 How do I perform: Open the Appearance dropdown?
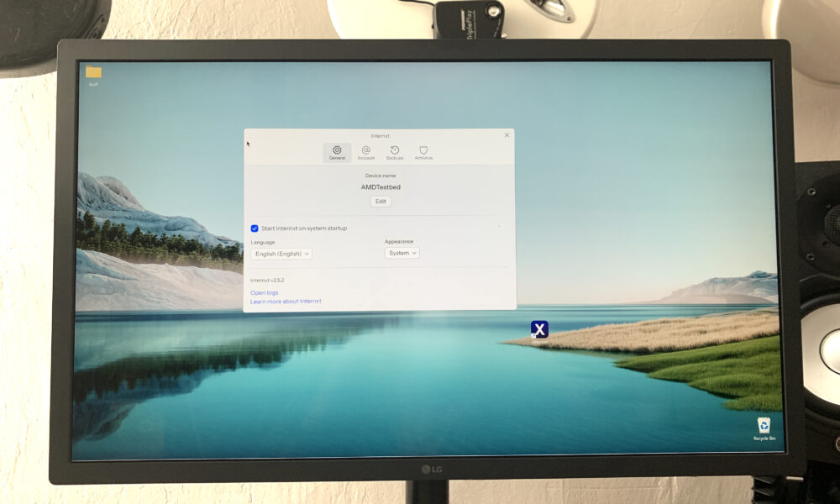(x=403, y=253)
